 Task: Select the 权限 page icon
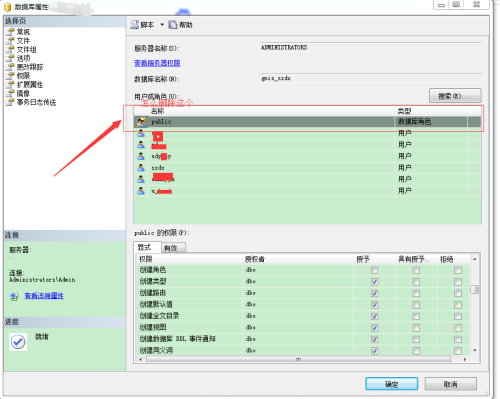tap(10, 76)
